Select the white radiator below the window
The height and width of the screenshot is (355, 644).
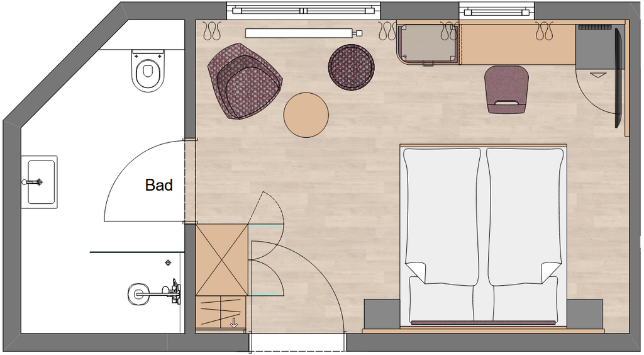tap(298, 33)
